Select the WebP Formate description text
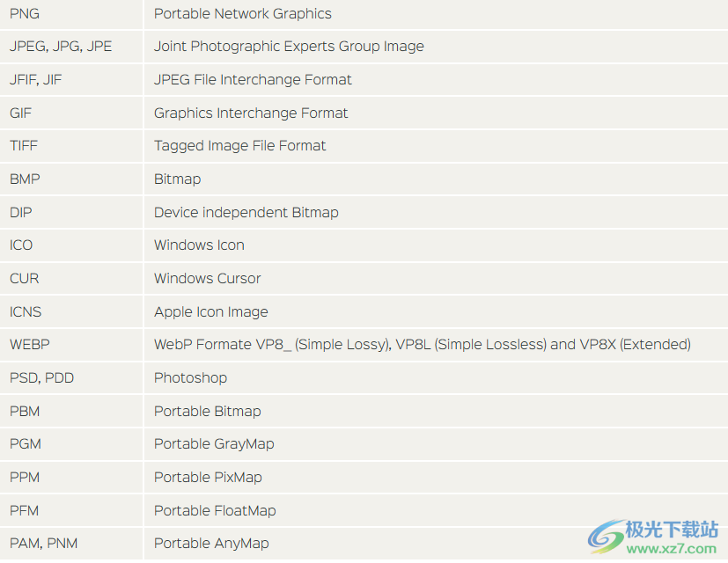 coord(423,344)
